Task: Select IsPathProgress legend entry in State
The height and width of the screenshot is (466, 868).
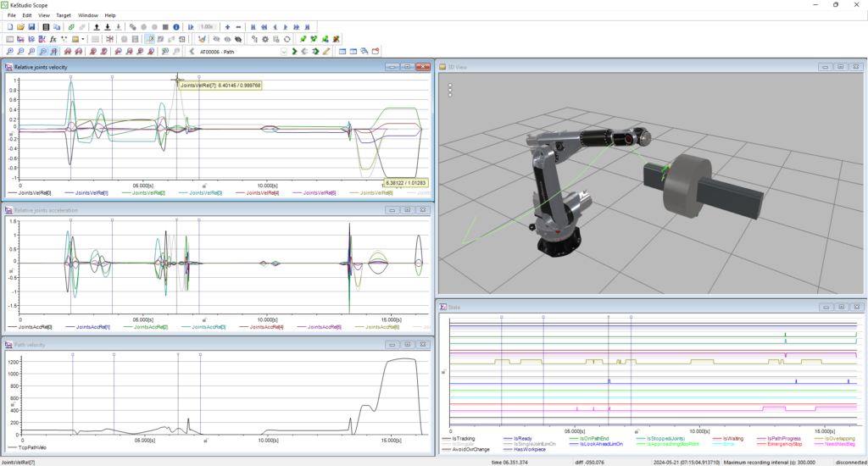Action: [x=778, y=438]
